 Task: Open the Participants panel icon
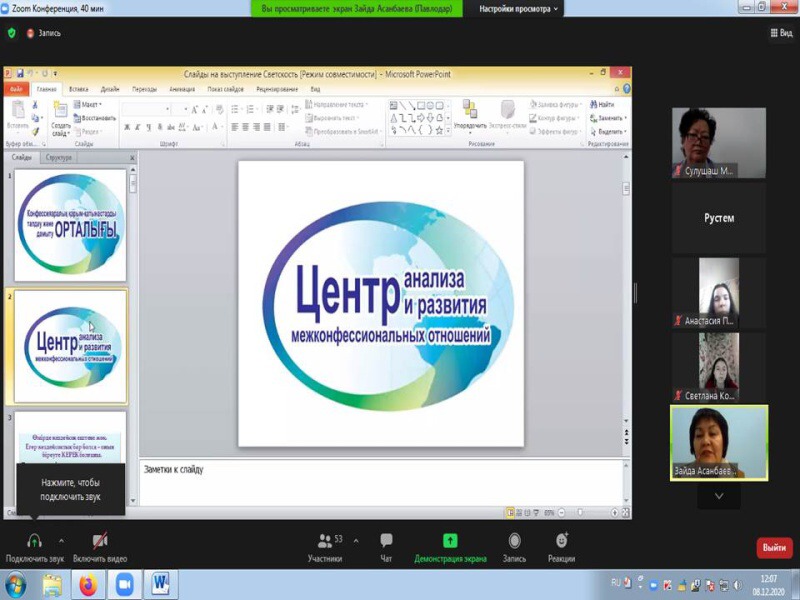tap(324, 540)
